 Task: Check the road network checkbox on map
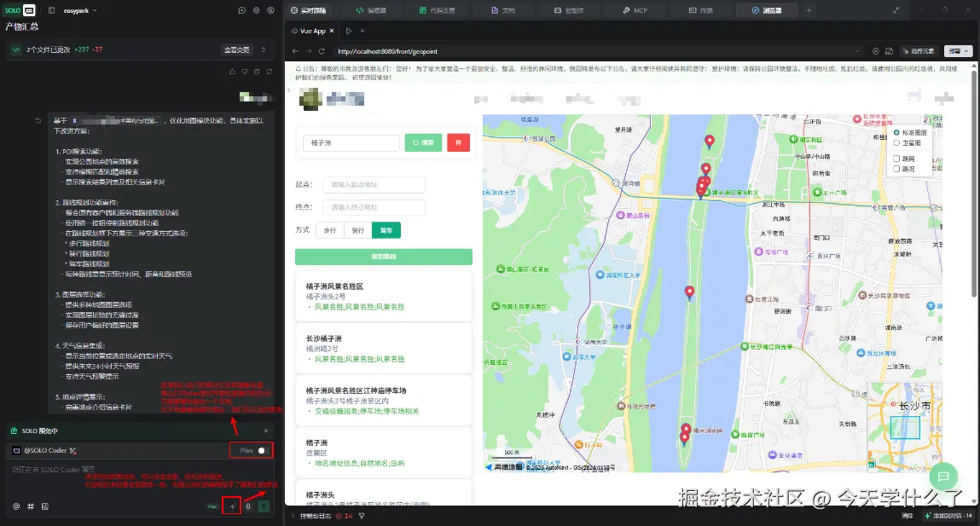point(896,159)
